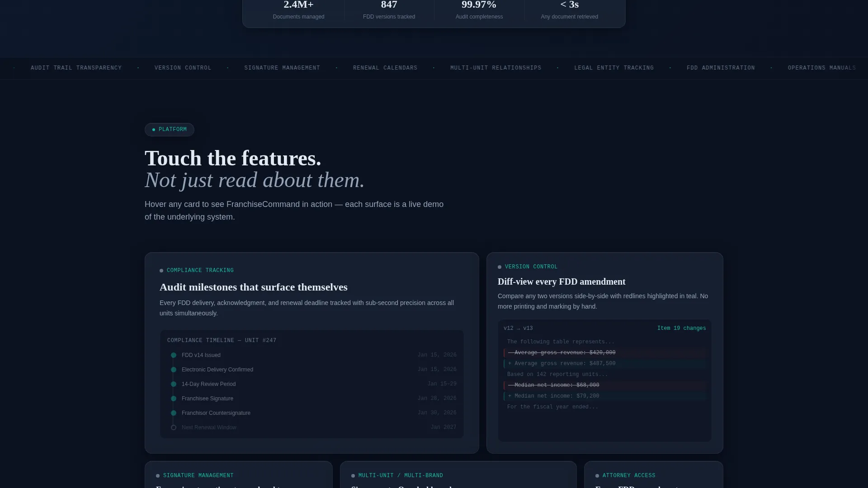Click the 'Multi-Unit Relationships' ticker item

pos(495,68)
